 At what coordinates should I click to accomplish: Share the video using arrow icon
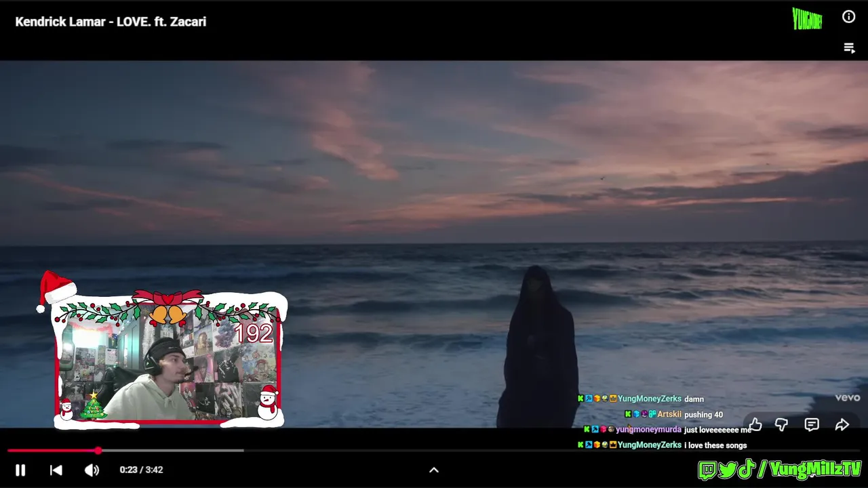(x=842, y=425)
